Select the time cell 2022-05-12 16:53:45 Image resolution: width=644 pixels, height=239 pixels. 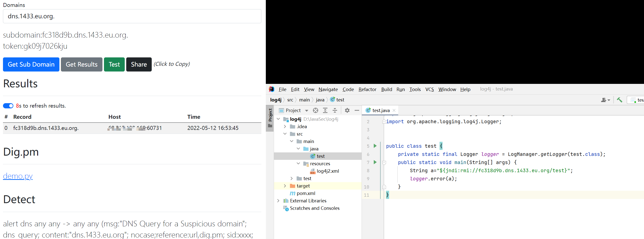tap(213, 128)
